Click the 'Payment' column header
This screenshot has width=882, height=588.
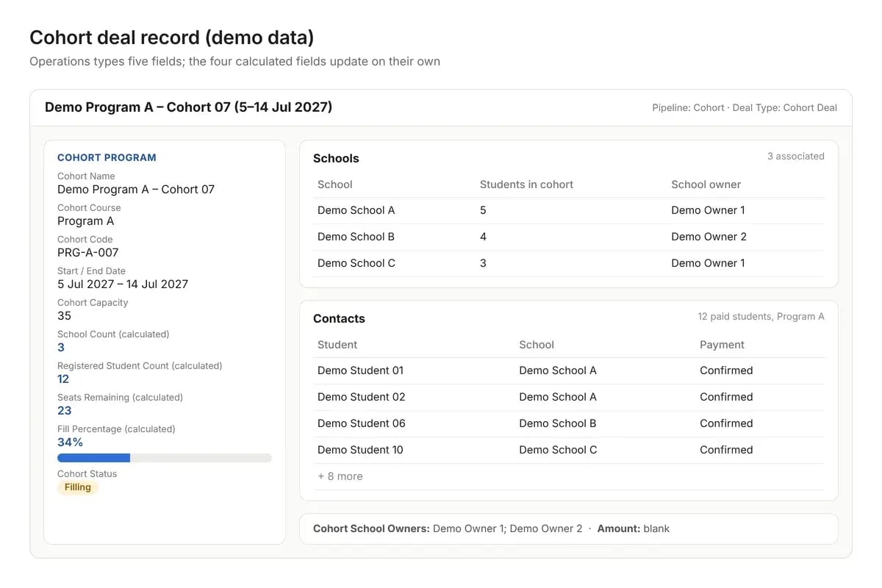click(722, 345)
